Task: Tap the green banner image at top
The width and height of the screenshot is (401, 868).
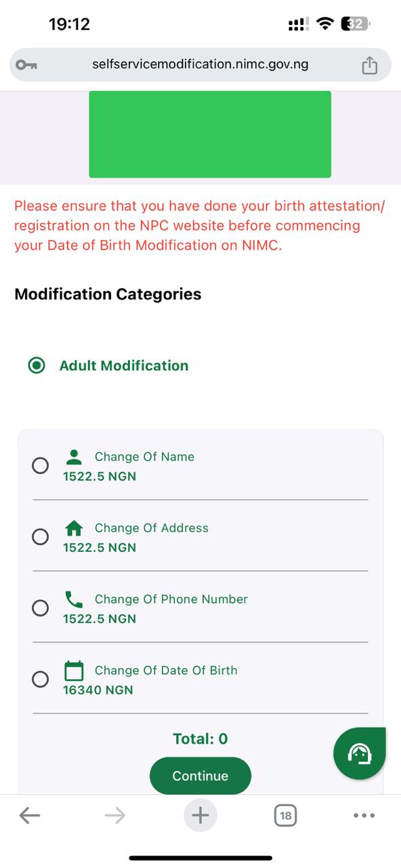Action: coord(210,134)
